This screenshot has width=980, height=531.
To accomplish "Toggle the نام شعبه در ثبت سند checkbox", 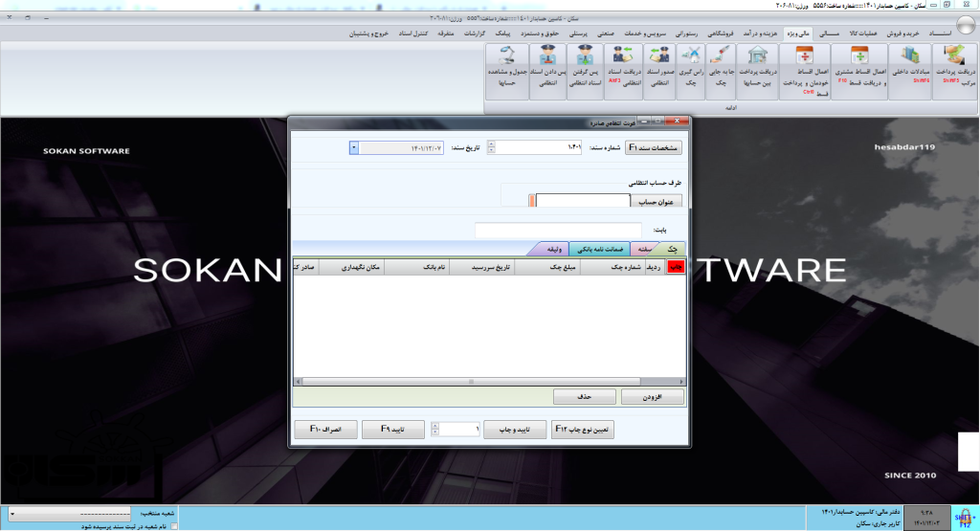I will 174,526.
